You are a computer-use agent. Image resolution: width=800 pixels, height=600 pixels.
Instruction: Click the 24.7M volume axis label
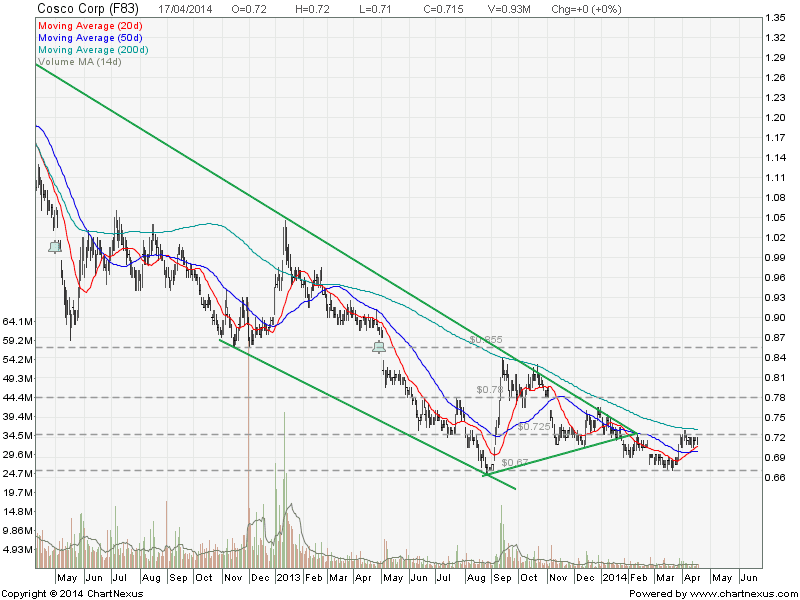coord(18,473)
